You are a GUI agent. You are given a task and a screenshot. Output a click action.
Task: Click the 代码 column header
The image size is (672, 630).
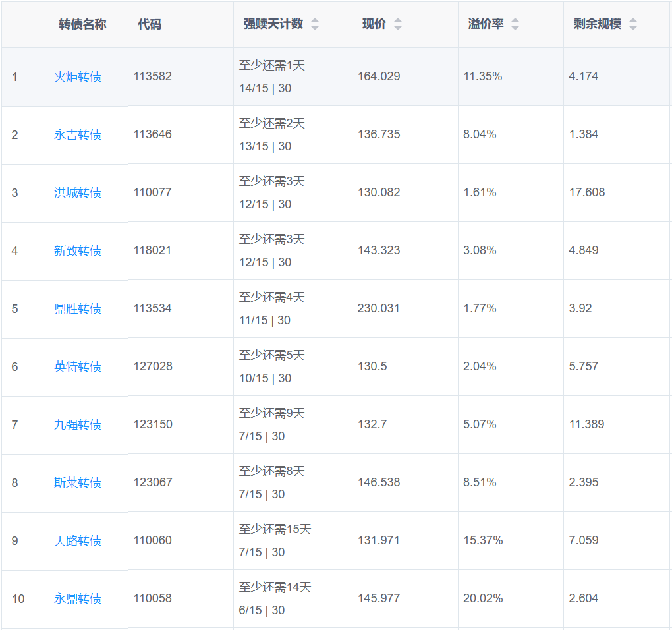[x=150, y=24]
